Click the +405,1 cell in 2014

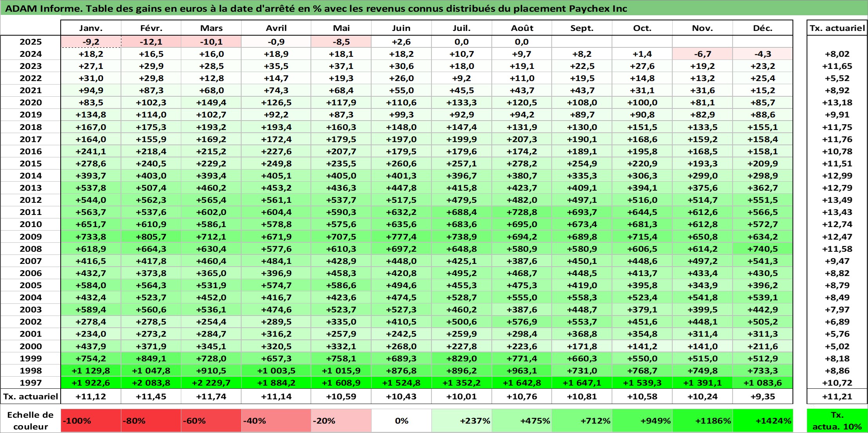(x=276, y=175)
